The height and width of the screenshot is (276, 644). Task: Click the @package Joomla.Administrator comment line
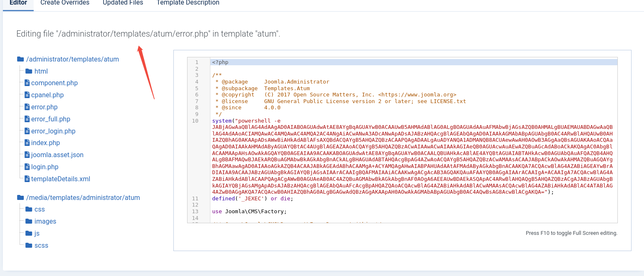(x=272, y=82)
